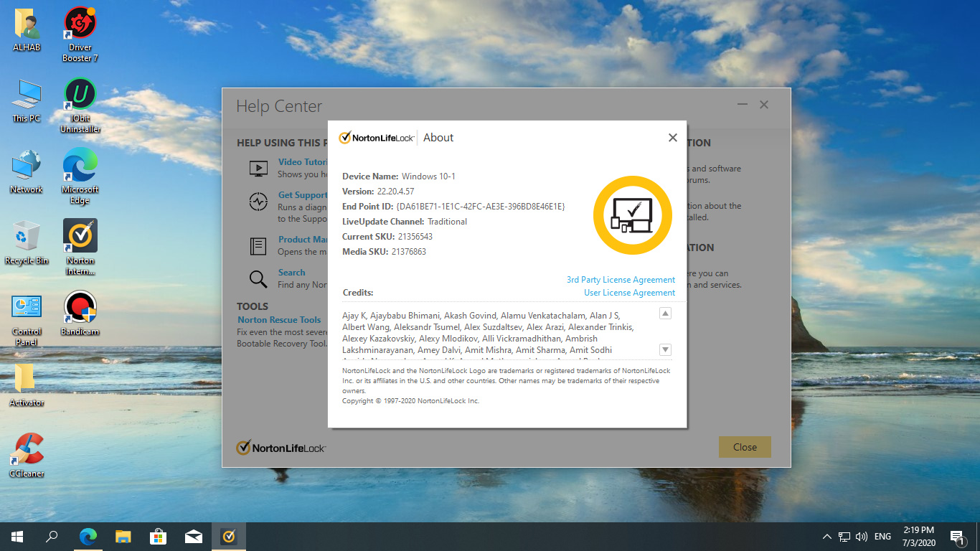Click the volume speaker tray icon

coord(862,537)
